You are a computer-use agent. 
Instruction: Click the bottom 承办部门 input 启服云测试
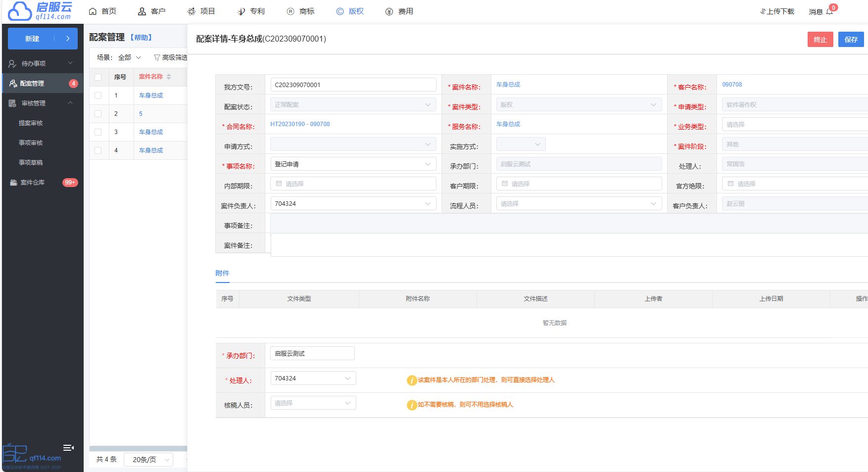pyautogui.click(x=312, y=353)
